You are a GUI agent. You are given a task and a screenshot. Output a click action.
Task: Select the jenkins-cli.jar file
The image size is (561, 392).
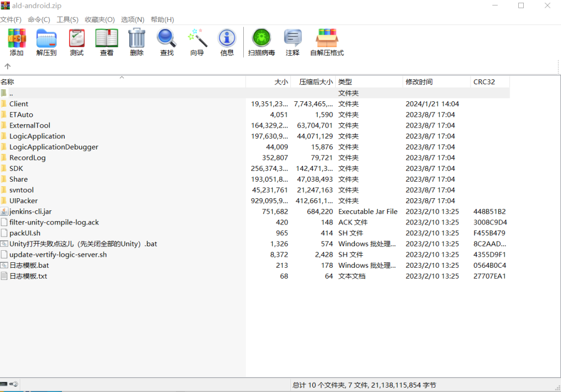point(30,211)
